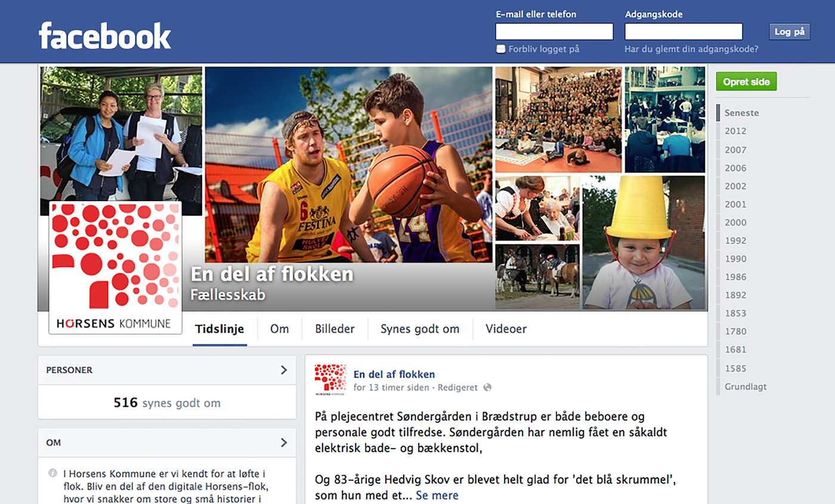Expand the Om section chevron

pos(284,443)
